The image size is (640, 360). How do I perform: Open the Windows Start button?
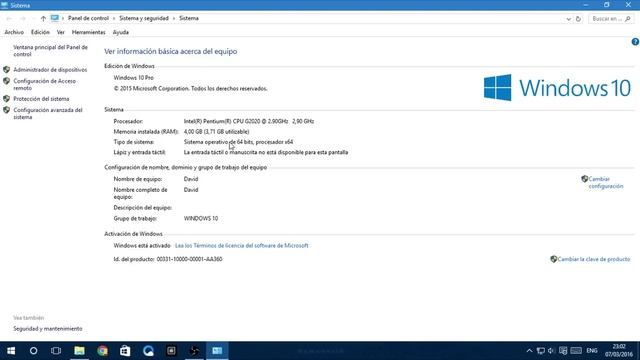pos(11,351)
